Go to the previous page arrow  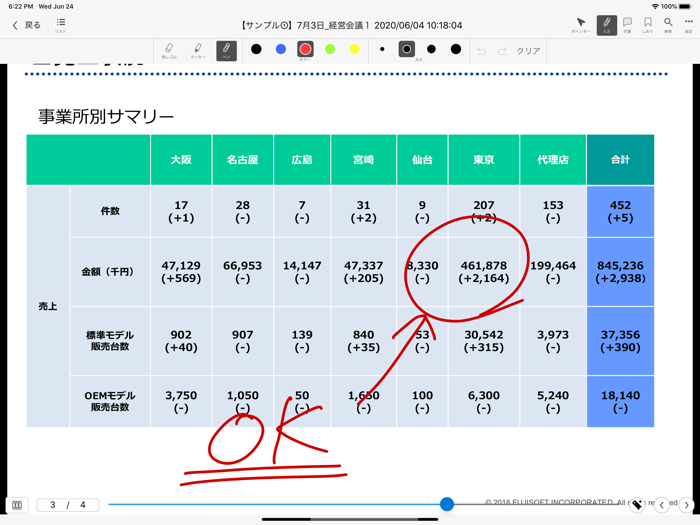coord(662,505)
